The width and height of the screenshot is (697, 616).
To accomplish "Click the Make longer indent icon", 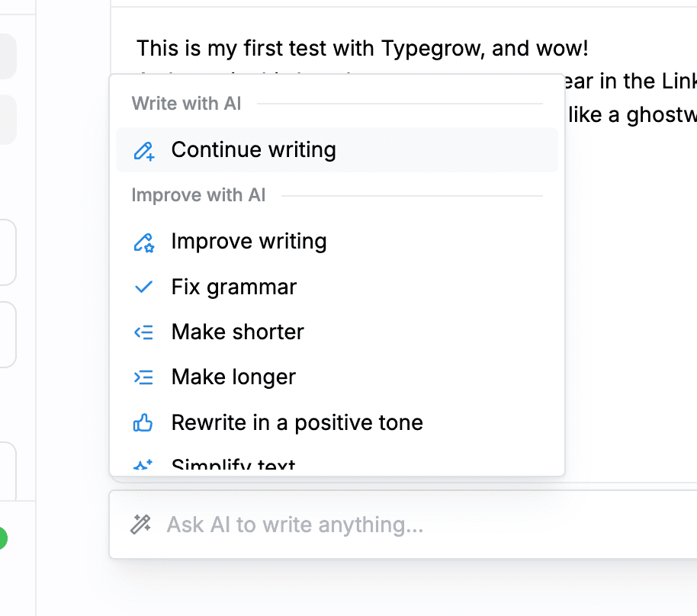I will pos(143,377).
